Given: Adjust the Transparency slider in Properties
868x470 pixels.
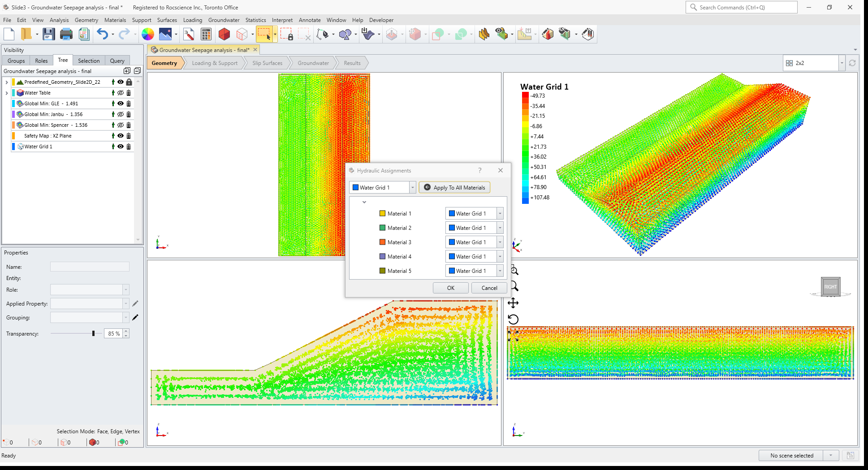Looking at the screenshot, I should (x=94, y=333).
